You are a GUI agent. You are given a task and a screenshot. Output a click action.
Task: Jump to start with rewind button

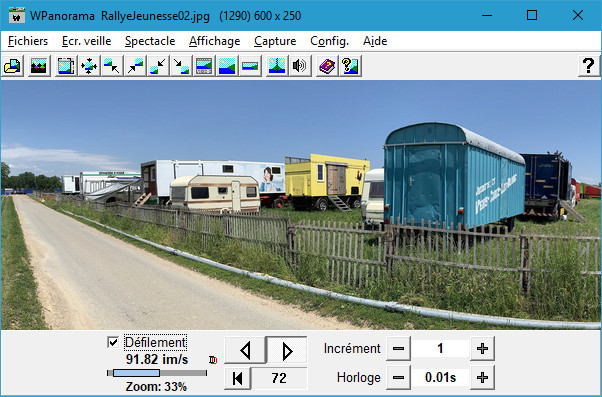(x=238, y=378)
